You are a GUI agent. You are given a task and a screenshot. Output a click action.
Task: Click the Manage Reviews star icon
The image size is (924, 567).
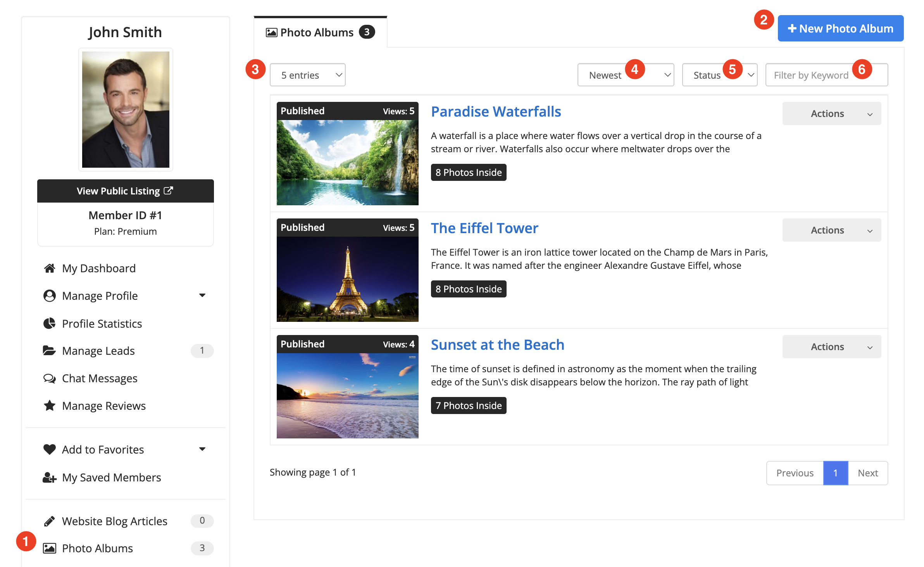point(49,405)
